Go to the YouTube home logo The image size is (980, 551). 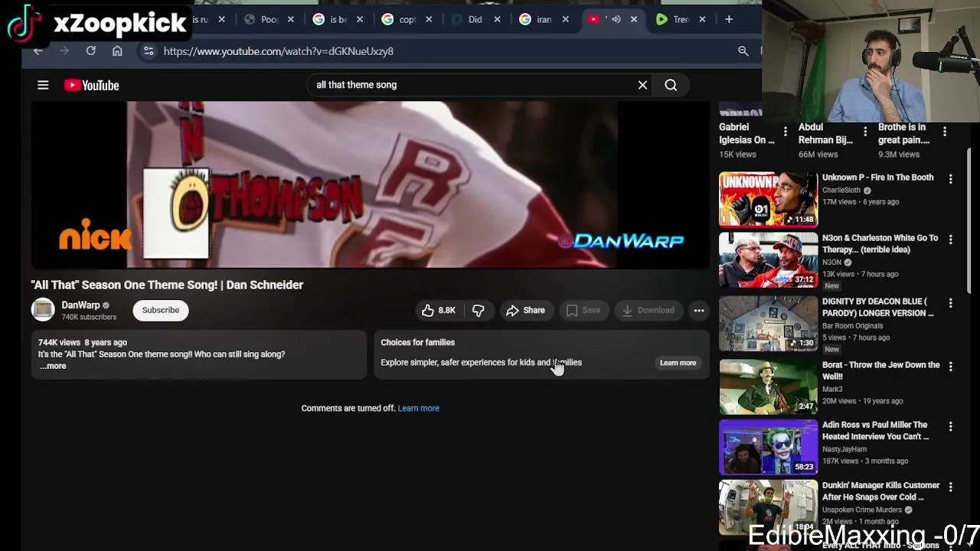pos(91,85)
